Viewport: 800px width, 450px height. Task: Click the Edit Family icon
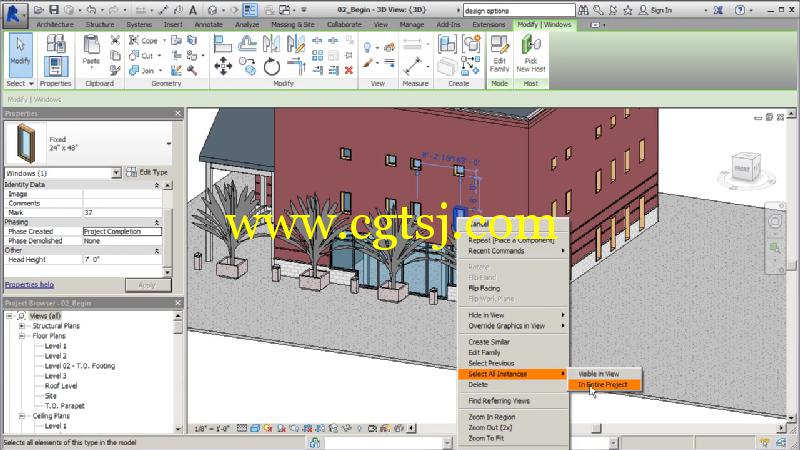click(x=499, y=54)
